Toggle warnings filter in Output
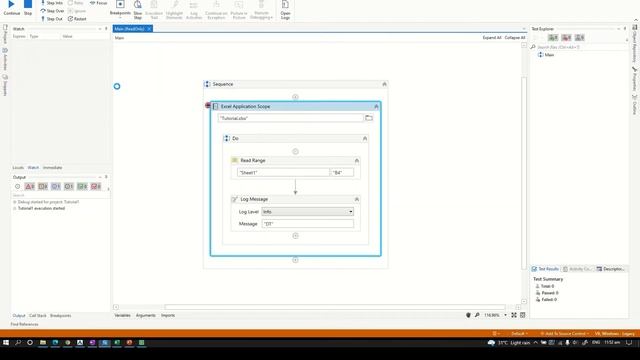The image size is (640, 360). pyautogui.click(x=43, y=187)
